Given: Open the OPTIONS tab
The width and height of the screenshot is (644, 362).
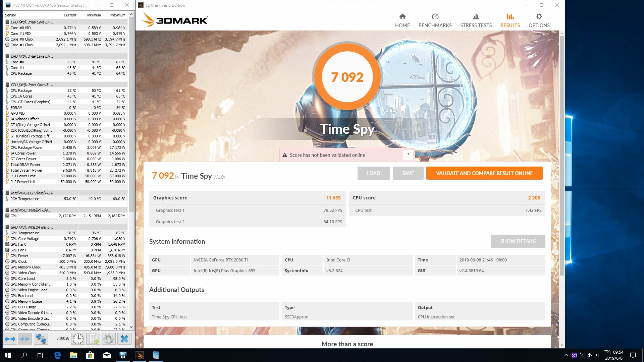Looking at the screenshot, I should coord(539,20).
